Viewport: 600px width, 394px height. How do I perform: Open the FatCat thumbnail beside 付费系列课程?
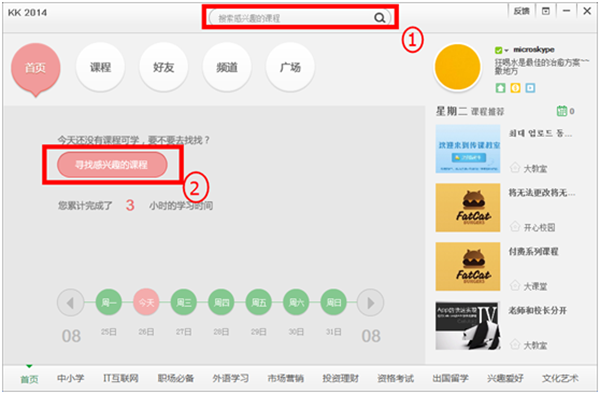click(468, 267)
